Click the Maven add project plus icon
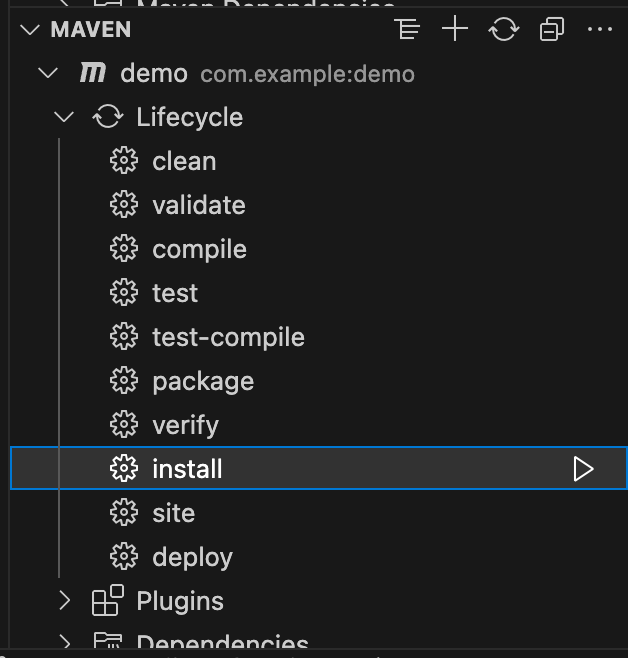 pyautogui.click(x=455, y=30)
